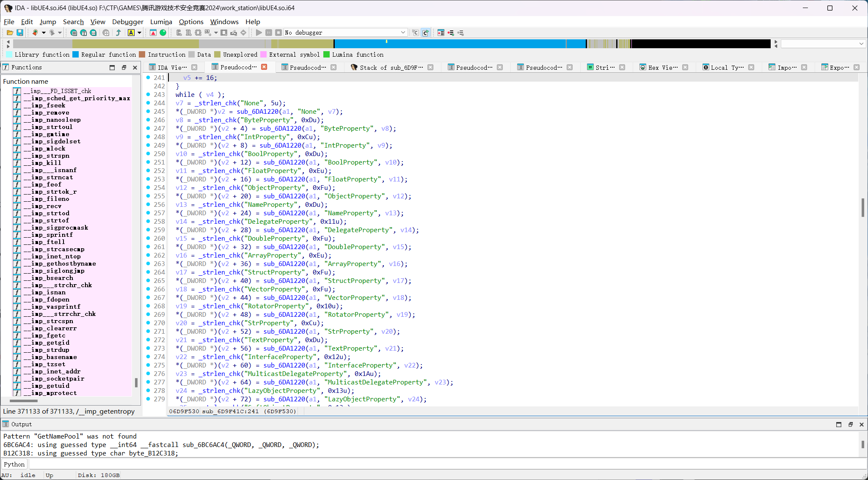Image resolution: width=868 pixels, height=480 pixels.
Task: Open the Jump menu
Action: 48,22
